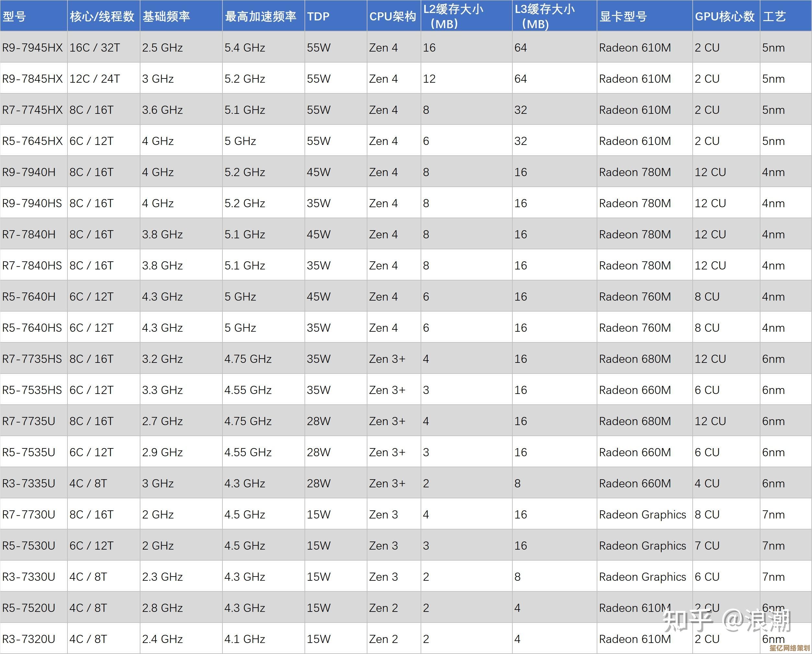Select the L2缓存大小 header cell
The width and height of the screenshot is (812, 654).
[453, 16]
